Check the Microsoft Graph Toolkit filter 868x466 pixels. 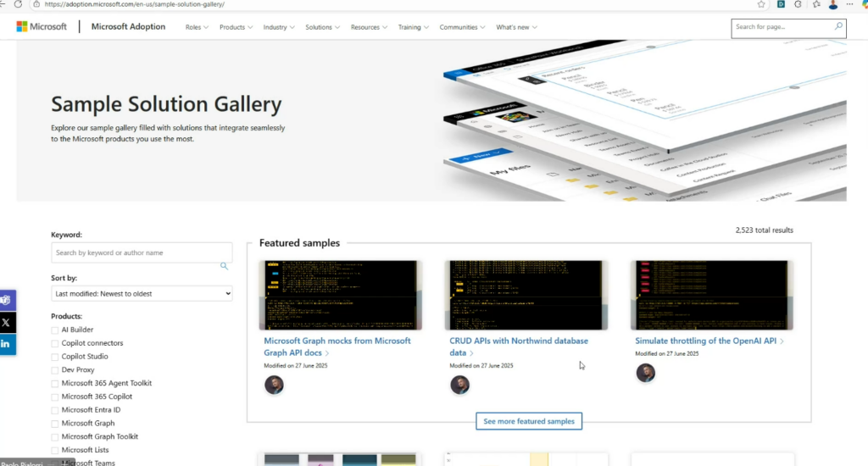55,437
